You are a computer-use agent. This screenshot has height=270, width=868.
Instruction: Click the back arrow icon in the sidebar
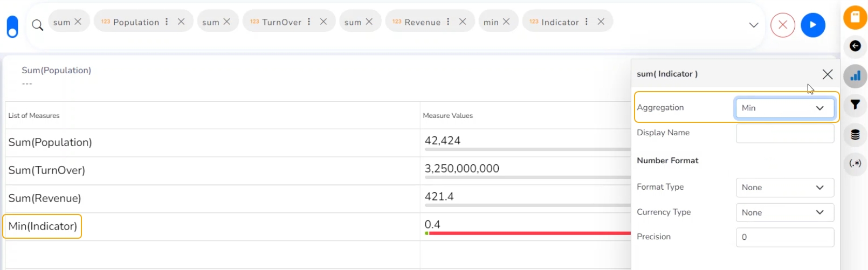tap(855, 46)
